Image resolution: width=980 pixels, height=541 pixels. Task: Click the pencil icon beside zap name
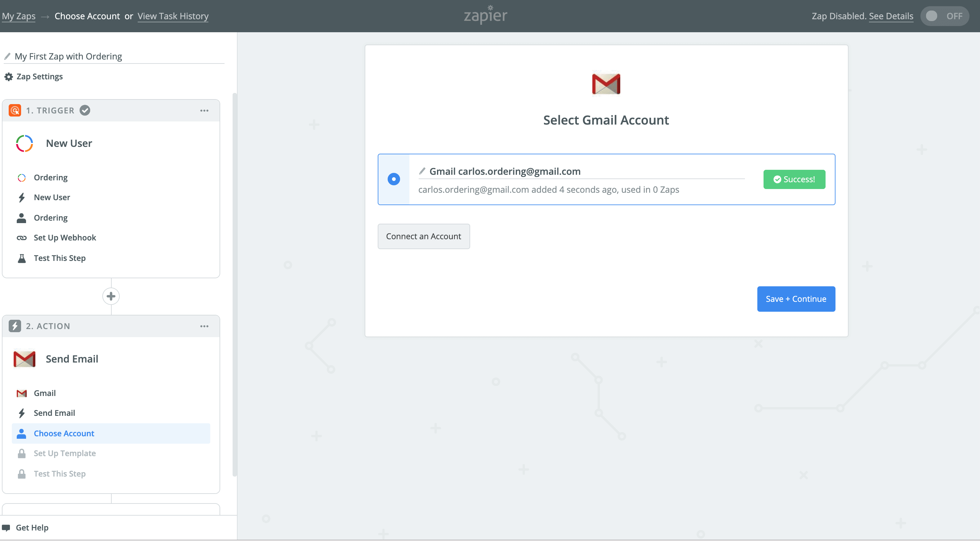[x=7, y=56]
